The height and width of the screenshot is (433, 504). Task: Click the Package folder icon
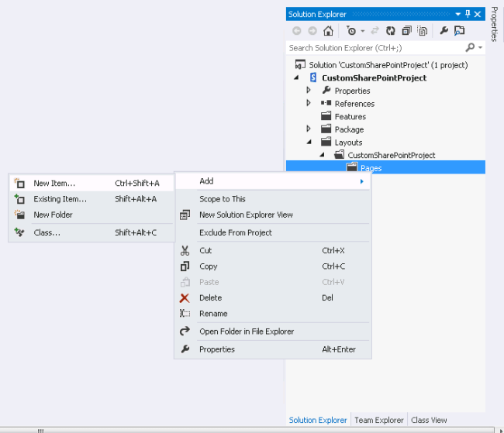pos(326,129)
